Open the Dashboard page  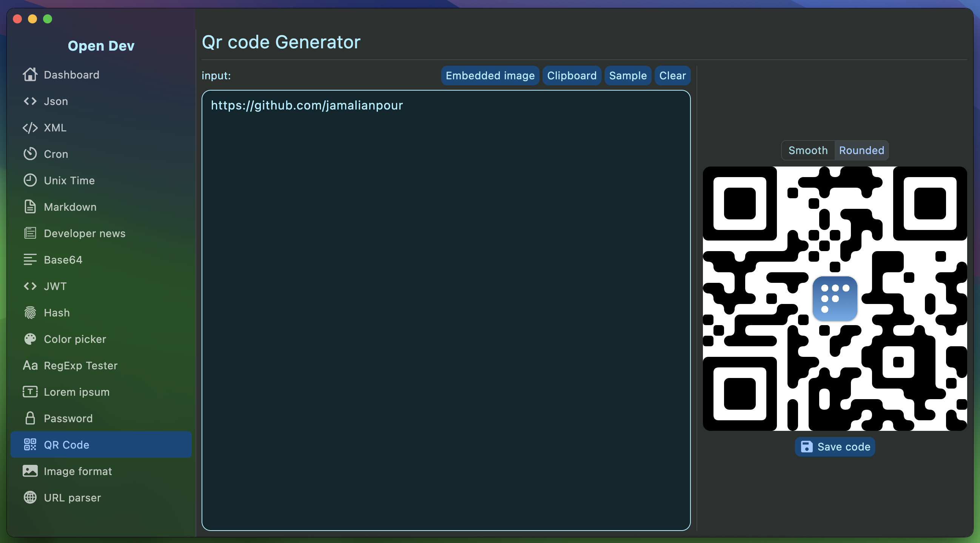click(101, 75)
